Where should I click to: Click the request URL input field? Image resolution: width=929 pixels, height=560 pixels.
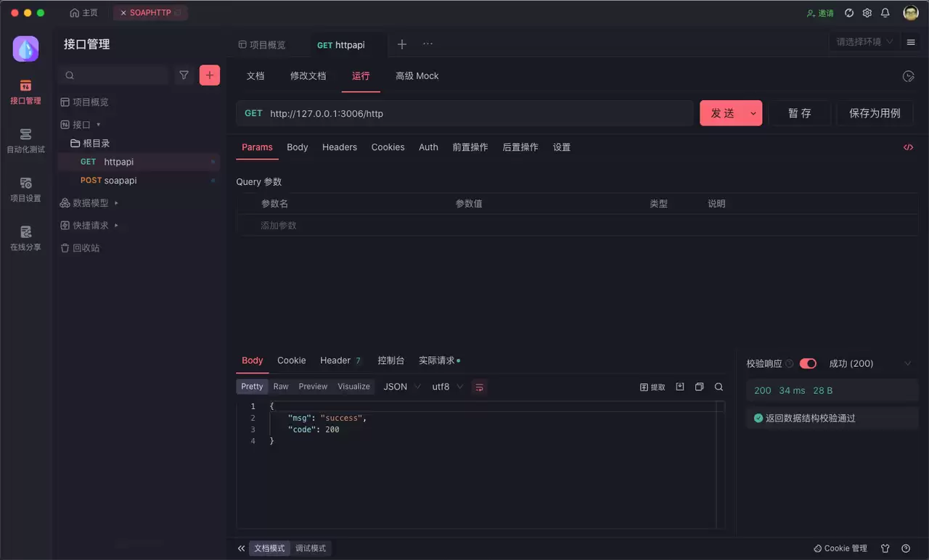(x=479, y=113)
